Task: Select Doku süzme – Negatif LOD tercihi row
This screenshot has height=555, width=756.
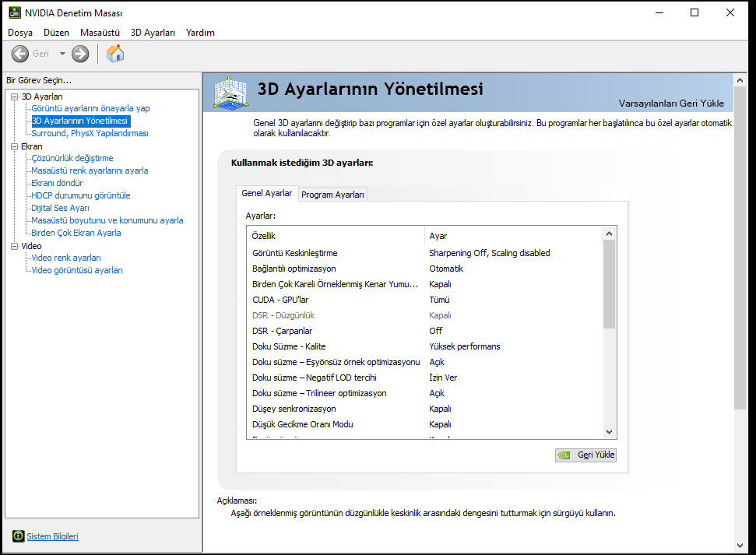Action: (x=424, y=378)
